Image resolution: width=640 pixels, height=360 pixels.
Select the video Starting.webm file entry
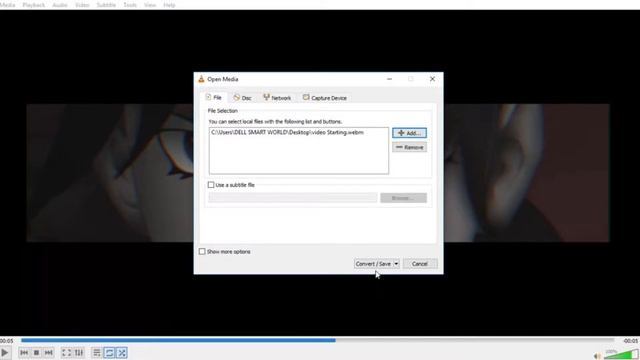(287, 133)
